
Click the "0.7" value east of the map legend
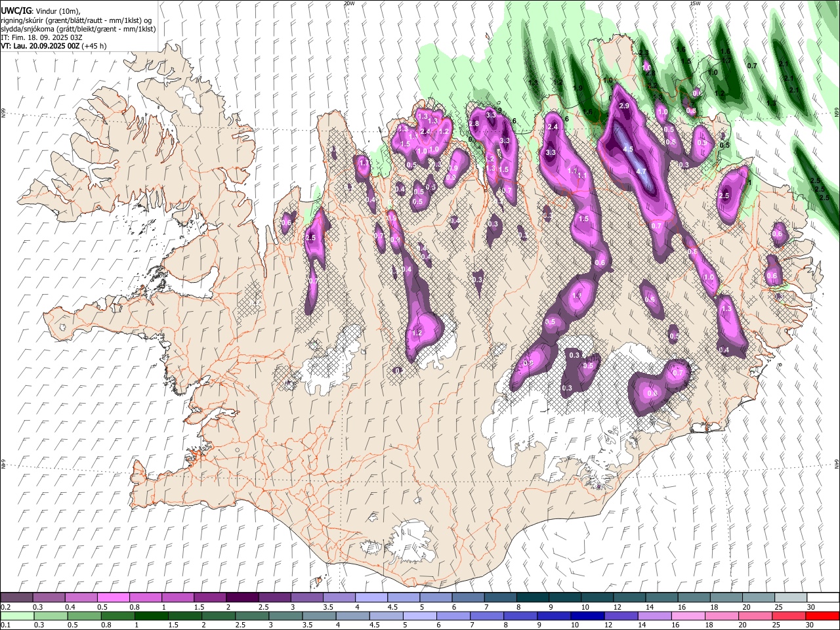752,66
